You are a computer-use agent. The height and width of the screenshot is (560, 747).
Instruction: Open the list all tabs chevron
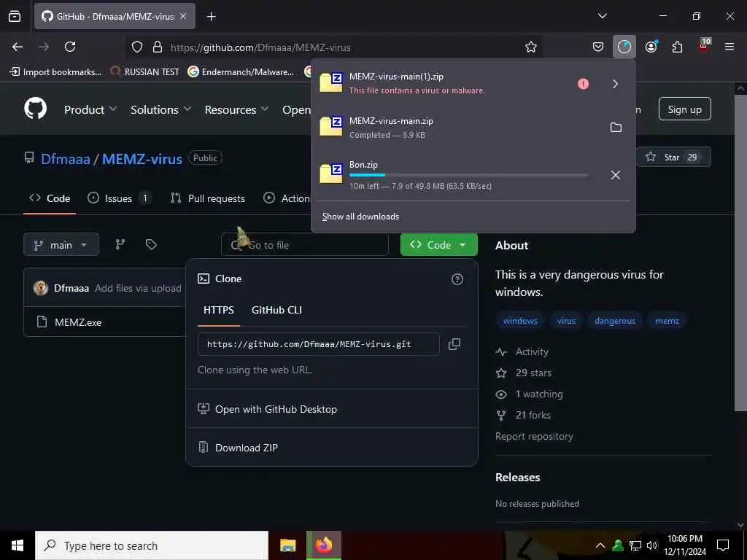(x=602, y=16)
